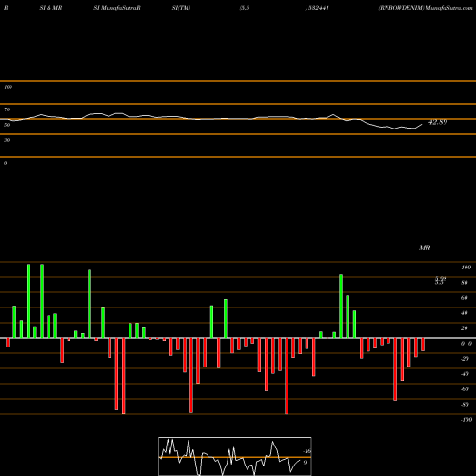Click the MR axis -40 label
Screen dimensions: 476x476
[465, 374]
